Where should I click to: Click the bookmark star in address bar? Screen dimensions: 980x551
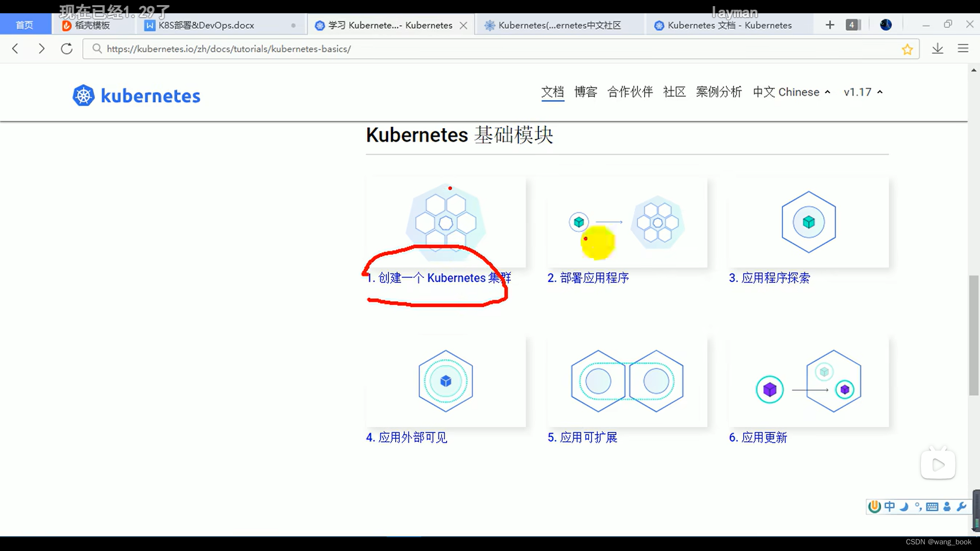click(x=907, y=49)
